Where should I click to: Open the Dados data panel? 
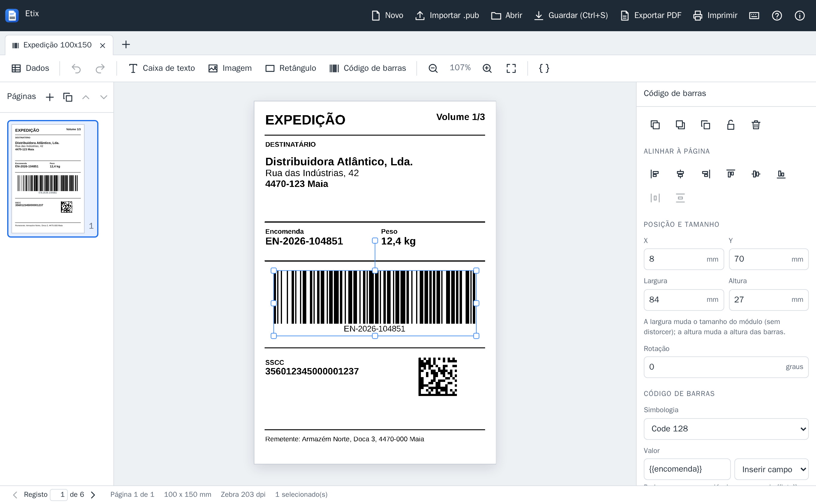pos(30,68)
